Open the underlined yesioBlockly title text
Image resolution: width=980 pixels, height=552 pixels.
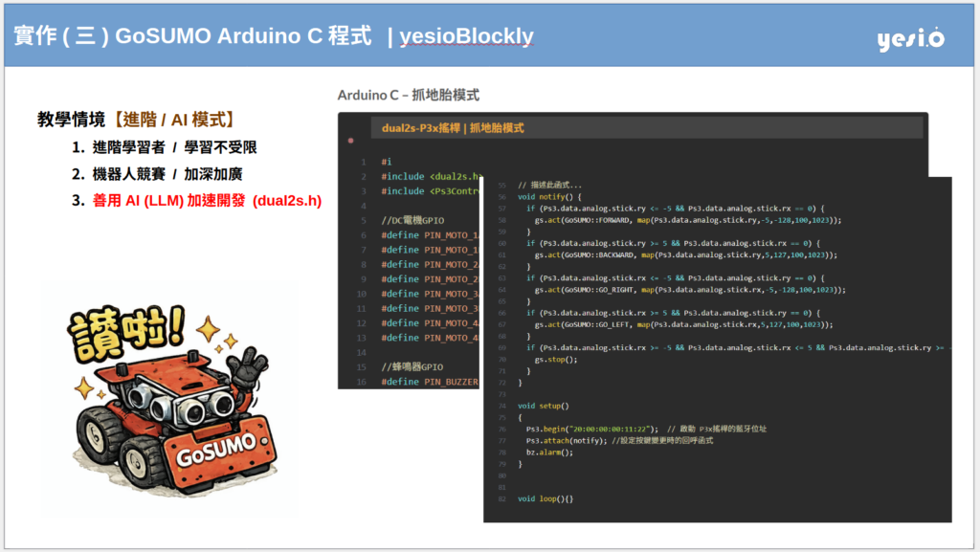click(x=466, y=37)
